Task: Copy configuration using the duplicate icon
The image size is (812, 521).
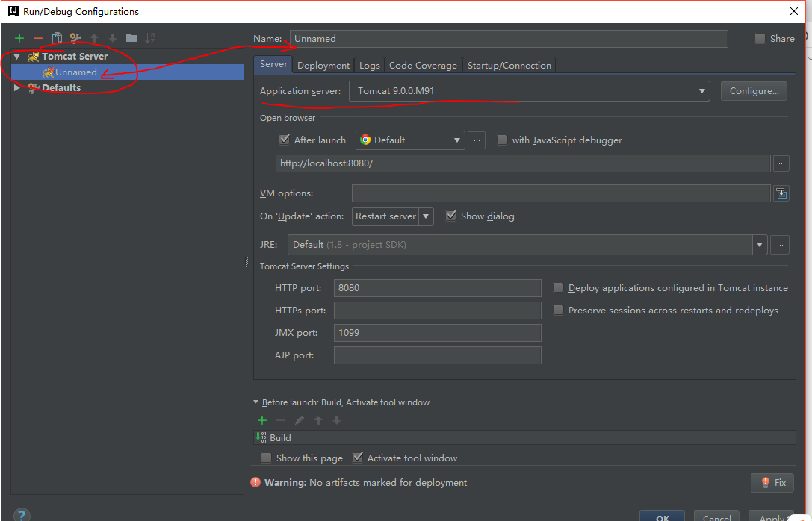Action: coord(57,38)
